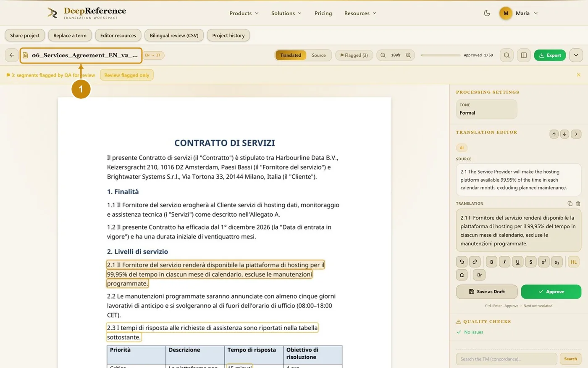Undo the last translation edit
The width and height of the screenshot is (588, 368).
coord(462,262)
